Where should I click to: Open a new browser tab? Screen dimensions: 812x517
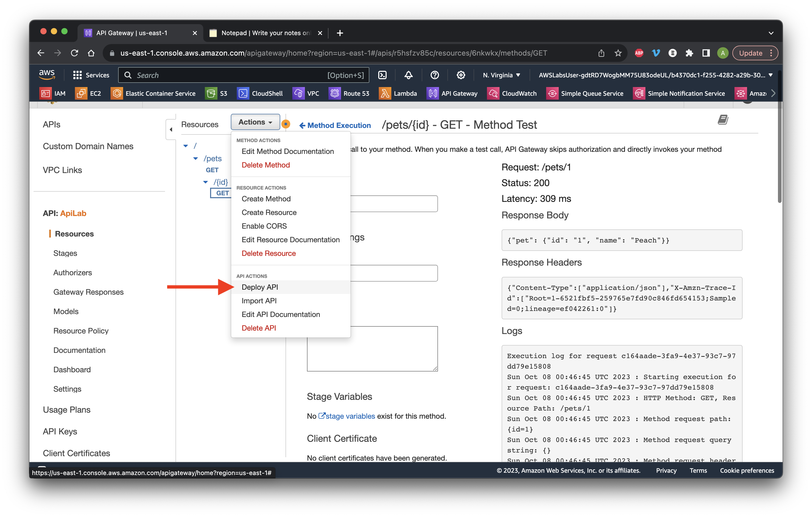click(340, 33)
